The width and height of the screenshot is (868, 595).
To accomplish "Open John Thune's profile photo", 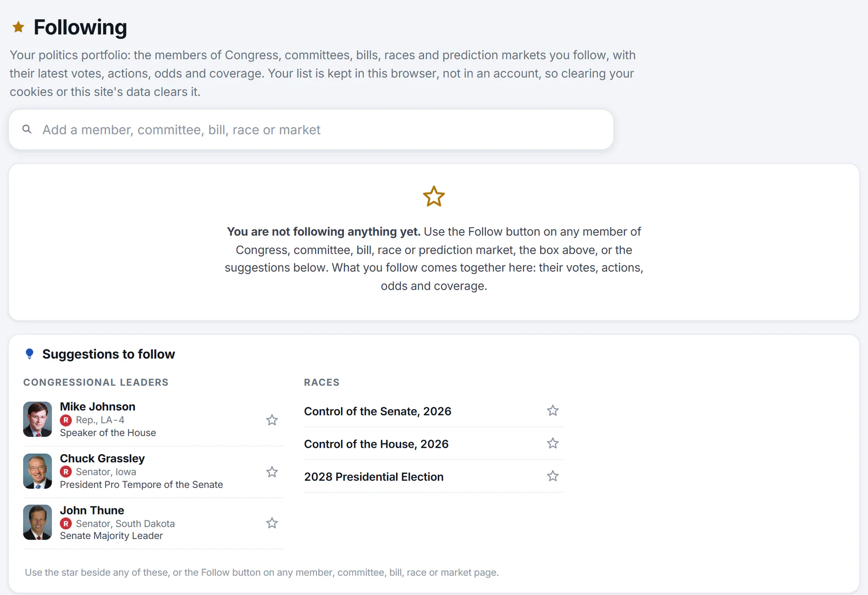I will 38,522.
